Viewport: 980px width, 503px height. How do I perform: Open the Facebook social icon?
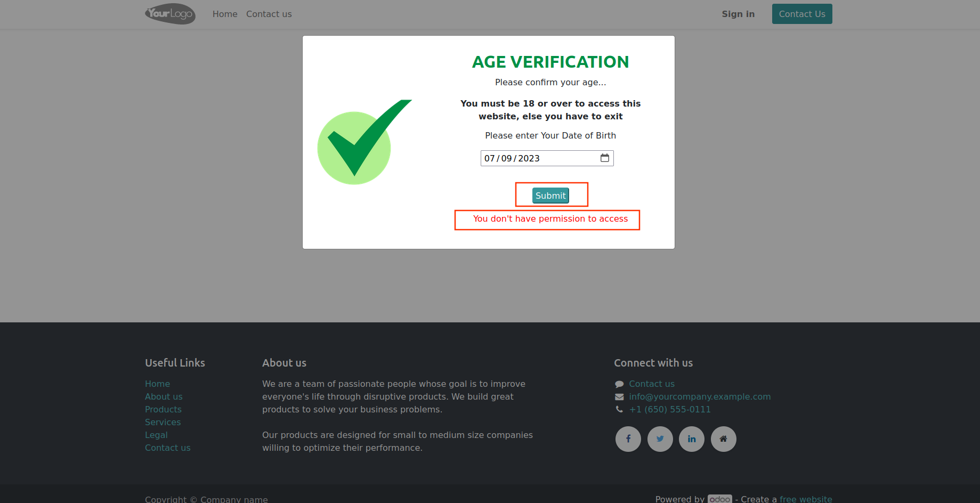(x=628, y=439)
